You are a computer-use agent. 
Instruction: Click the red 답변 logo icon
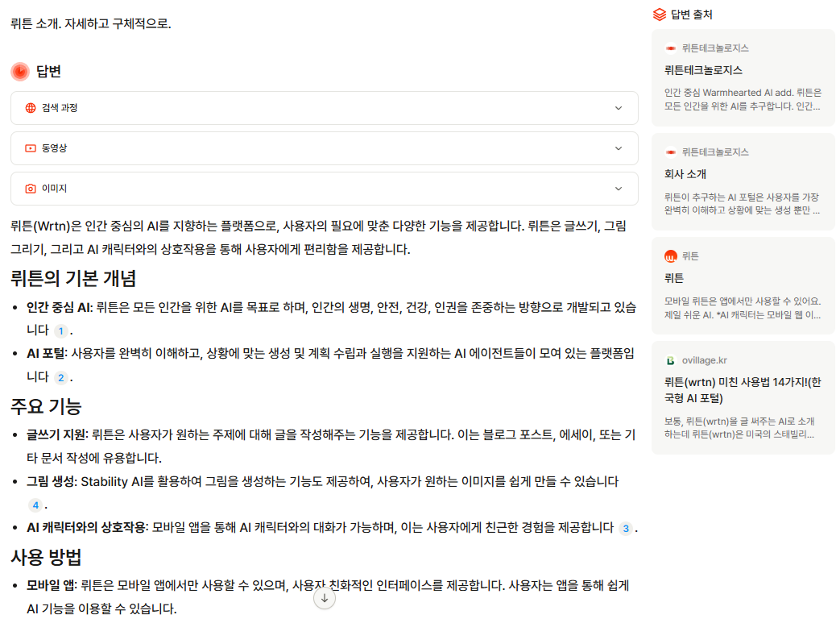(x=20, y=72)
